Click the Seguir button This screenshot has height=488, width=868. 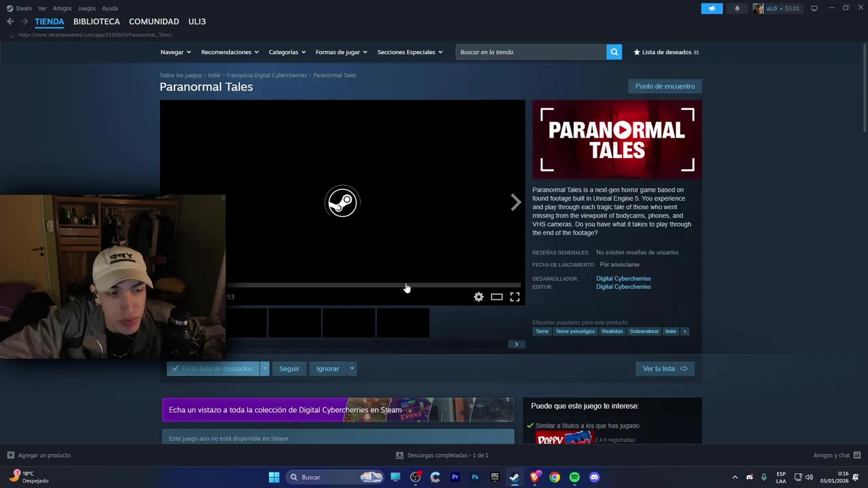tap(289, 369)
